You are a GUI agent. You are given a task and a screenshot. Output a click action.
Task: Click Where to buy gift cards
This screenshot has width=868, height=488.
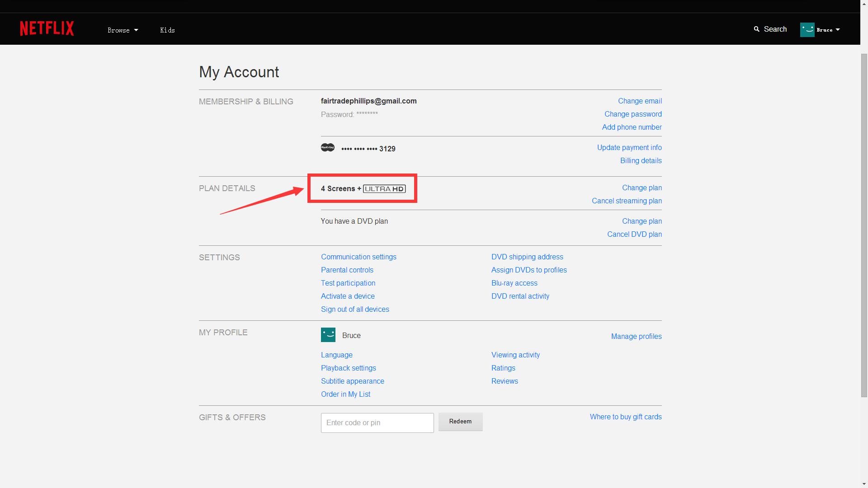point(626,417)
